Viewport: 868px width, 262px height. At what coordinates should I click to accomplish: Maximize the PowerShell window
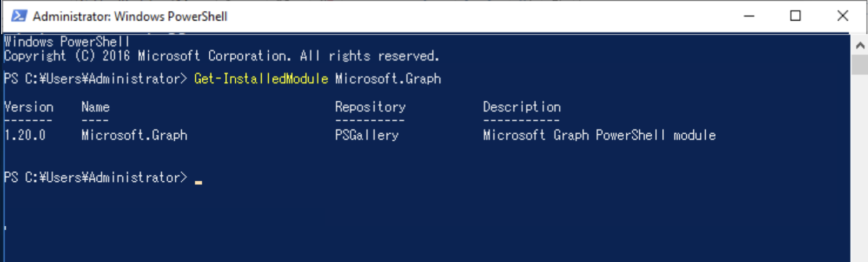795,16
